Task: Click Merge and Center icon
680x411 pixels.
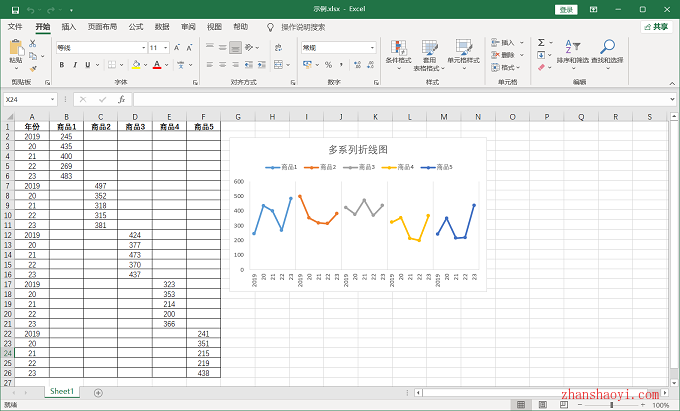Action: coord(278,65)
